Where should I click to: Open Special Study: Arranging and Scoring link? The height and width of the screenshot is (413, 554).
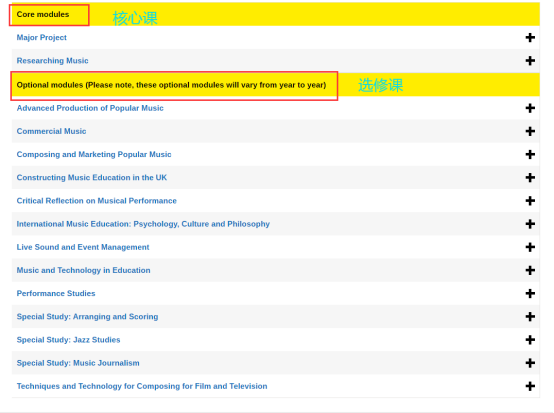tap(87, 317)
